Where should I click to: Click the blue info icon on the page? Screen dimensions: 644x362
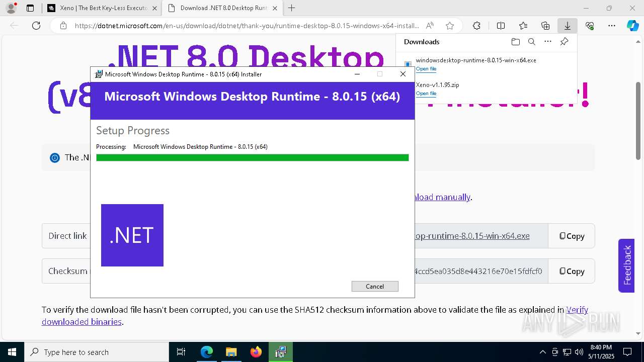pos(55,158)
